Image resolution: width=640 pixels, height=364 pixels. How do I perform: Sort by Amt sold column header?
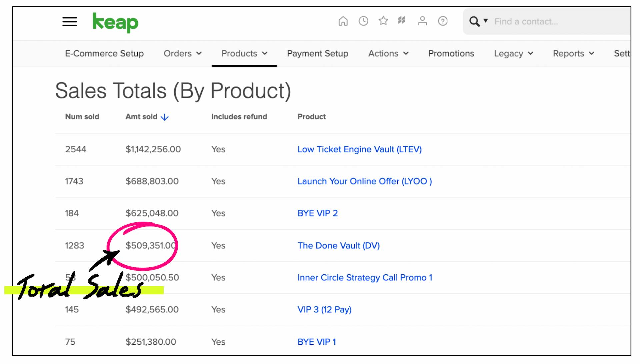coord(141,117)
